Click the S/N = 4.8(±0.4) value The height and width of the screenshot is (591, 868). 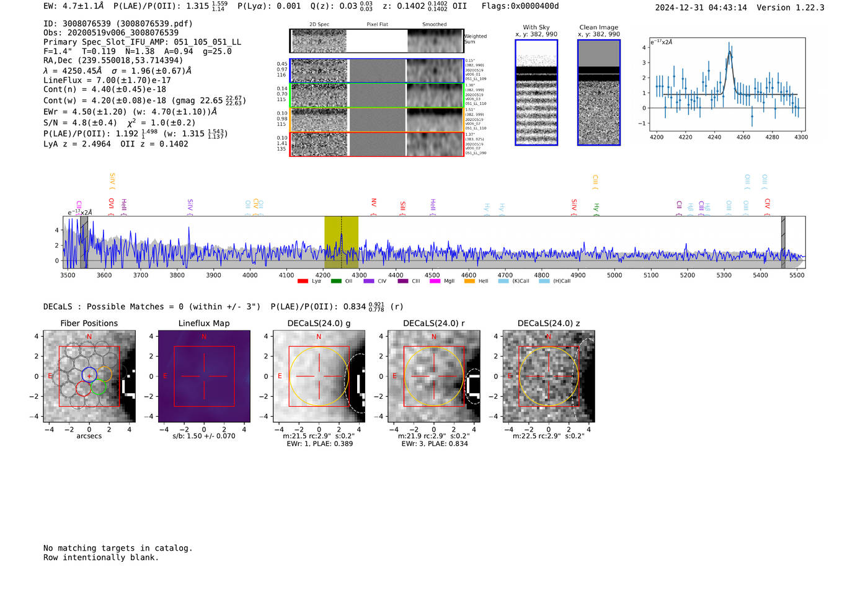click(x=80, y=123)
